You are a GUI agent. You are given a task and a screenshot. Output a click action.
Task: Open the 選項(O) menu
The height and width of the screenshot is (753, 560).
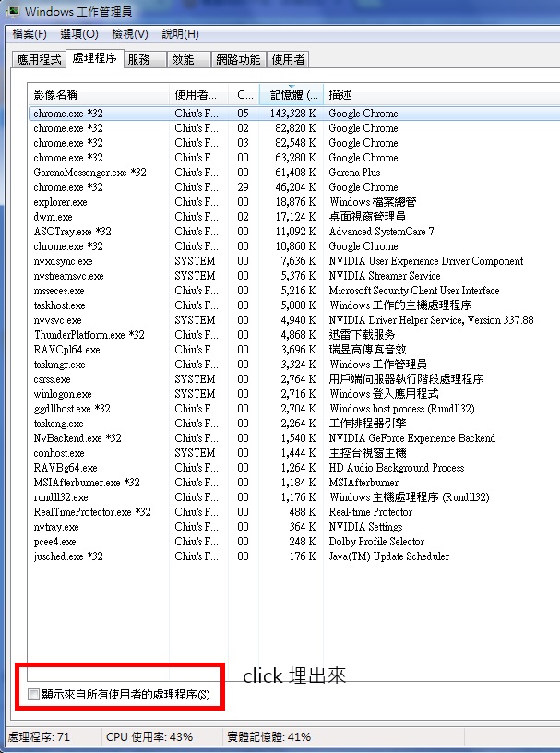pos(79,34)
